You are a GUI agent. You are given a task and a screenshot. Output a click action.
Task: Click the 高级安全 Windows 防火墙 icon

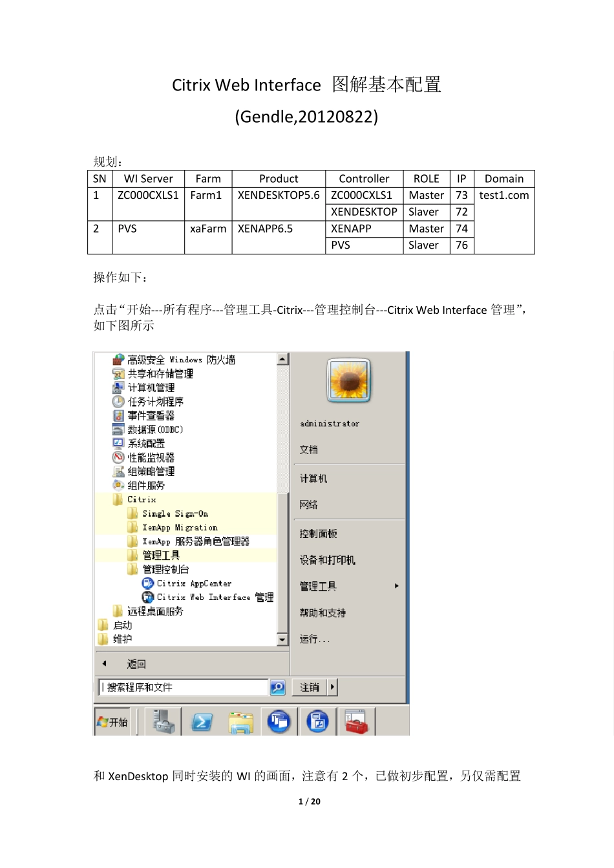[x=118, y=360]
